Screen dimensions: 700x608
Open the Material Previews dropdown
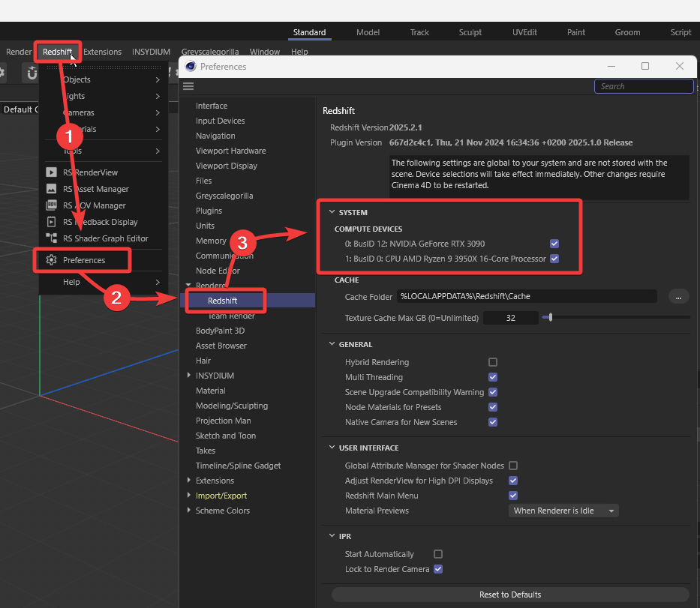[563, 510]
